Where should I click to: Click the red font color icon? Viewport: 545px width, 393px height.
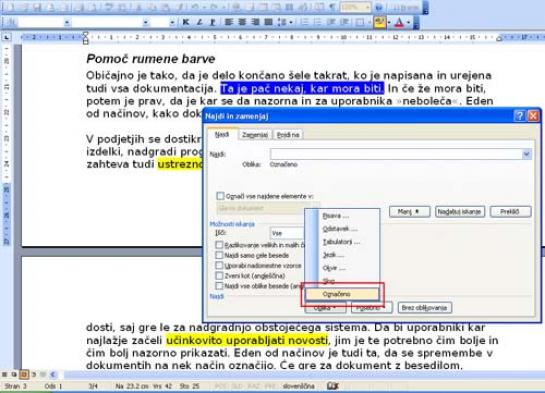pyautogui.click(x=399, y=22)
